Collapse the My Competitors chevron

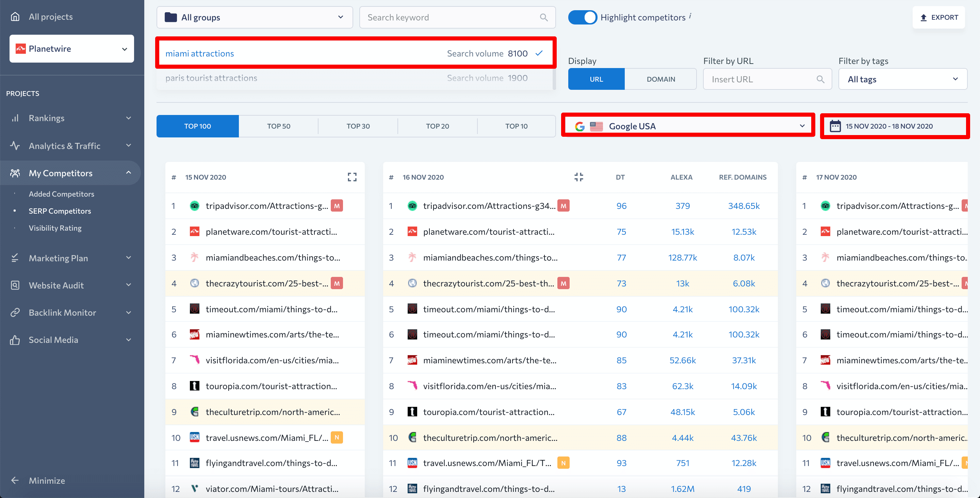pos(129,173)
